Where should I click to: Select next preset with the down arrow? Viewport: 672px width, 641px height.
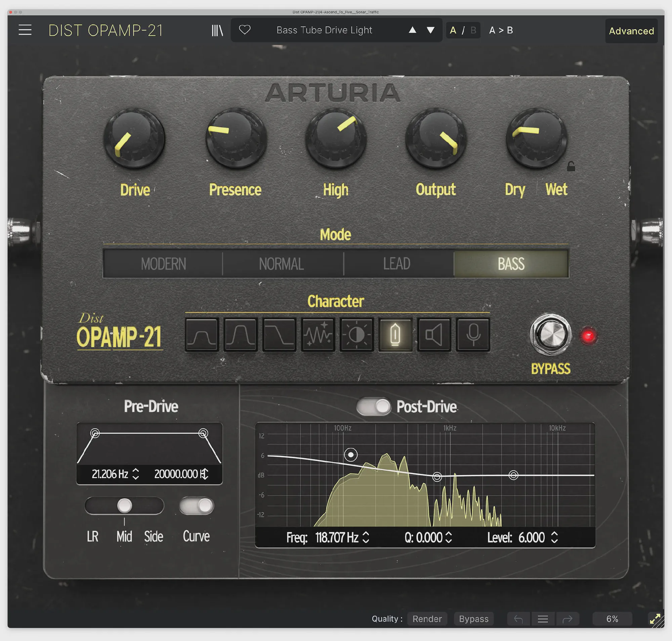coord(431,30)
